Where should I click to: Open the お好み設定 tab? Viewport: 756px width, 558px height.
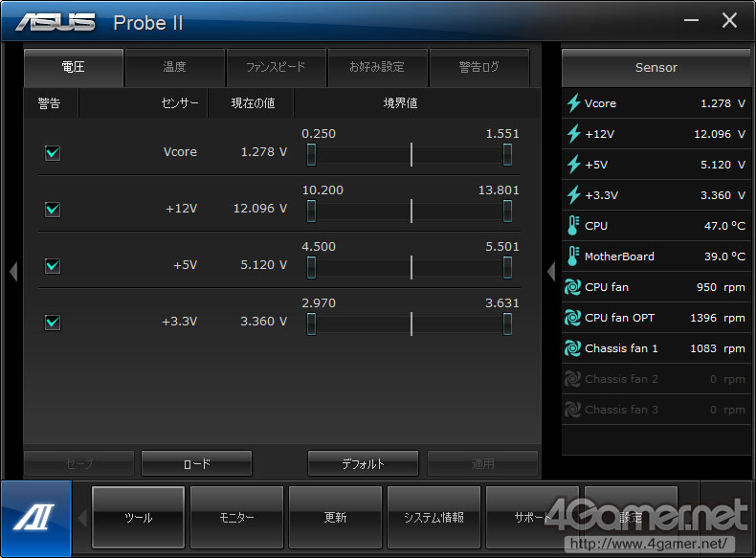point(377,67)
